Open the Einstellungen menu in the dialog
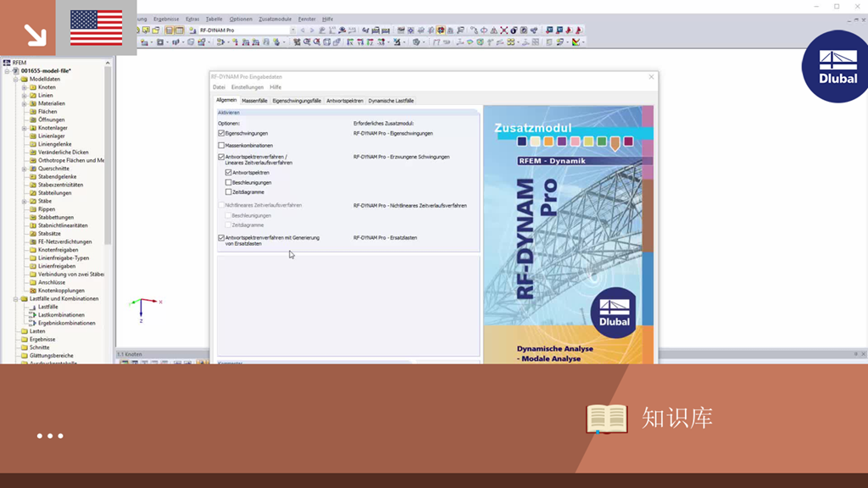The height and width of the screenshot is (488, 868). click(248, 87)
